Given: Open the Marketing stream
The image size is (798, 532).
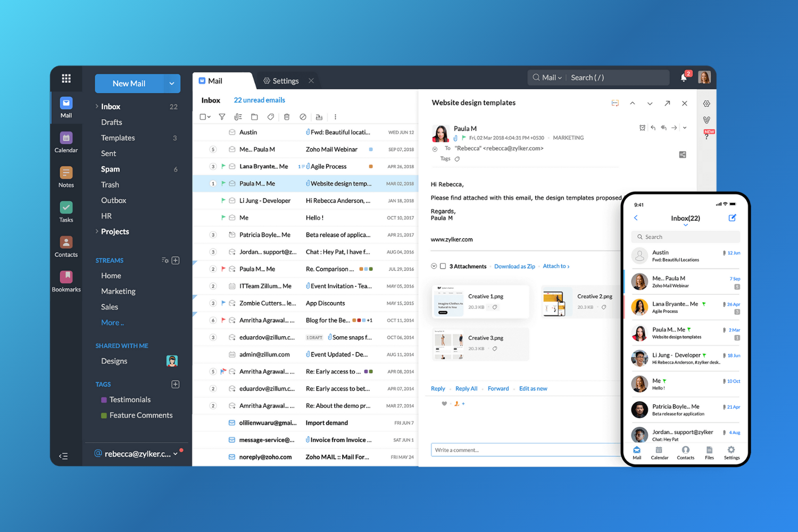Looking at the screenshot, I should (x=118, y=292).
